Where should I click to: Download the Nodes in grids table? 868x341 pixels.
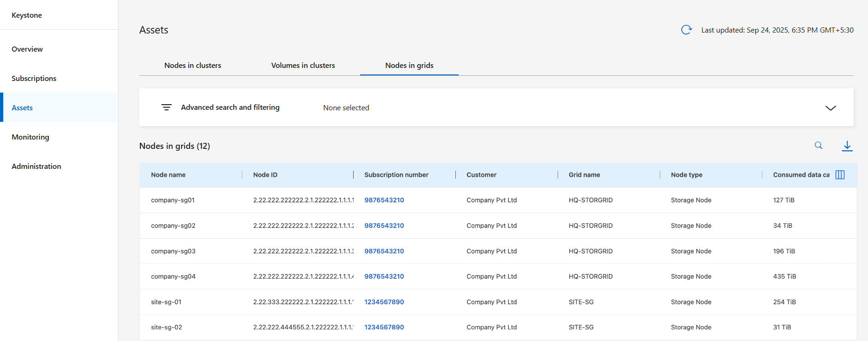coord(847,146)
